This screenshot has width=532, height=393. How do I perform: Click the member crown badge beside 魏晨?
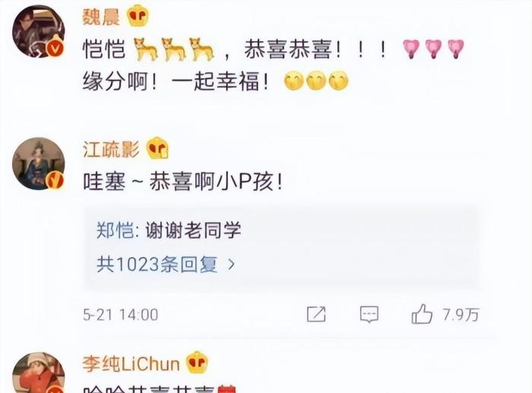[x=138, y=16]
